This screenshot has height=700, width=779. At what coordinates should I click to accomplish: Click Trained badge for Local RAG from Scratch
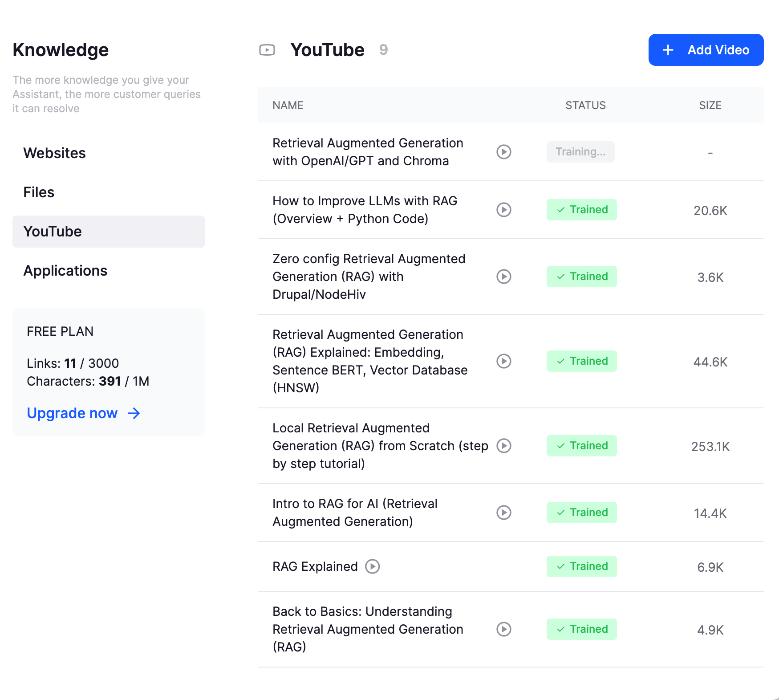tap(582, 446)
